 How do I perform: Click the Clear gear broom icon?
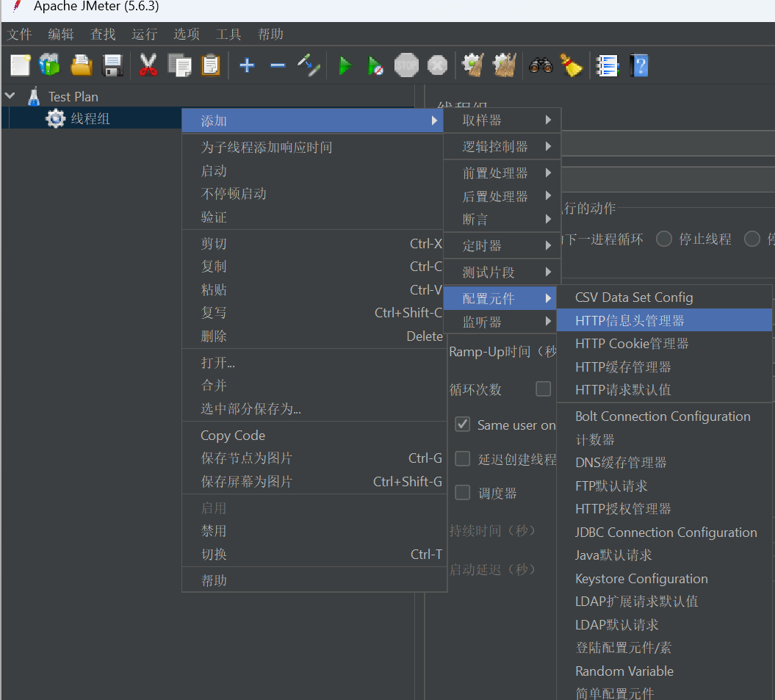pos(473,65)
